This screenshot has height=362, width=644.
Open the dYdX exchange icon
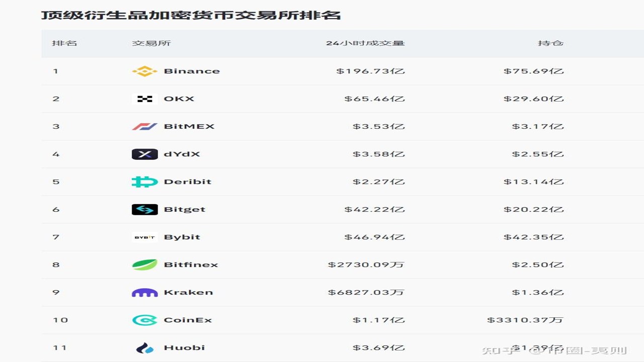[x=144, y=154]
